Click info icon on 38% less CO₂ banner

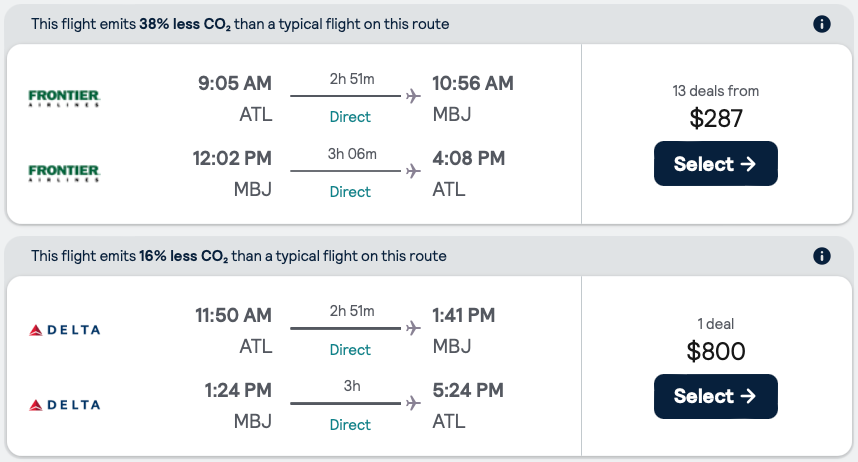point(822,24)
